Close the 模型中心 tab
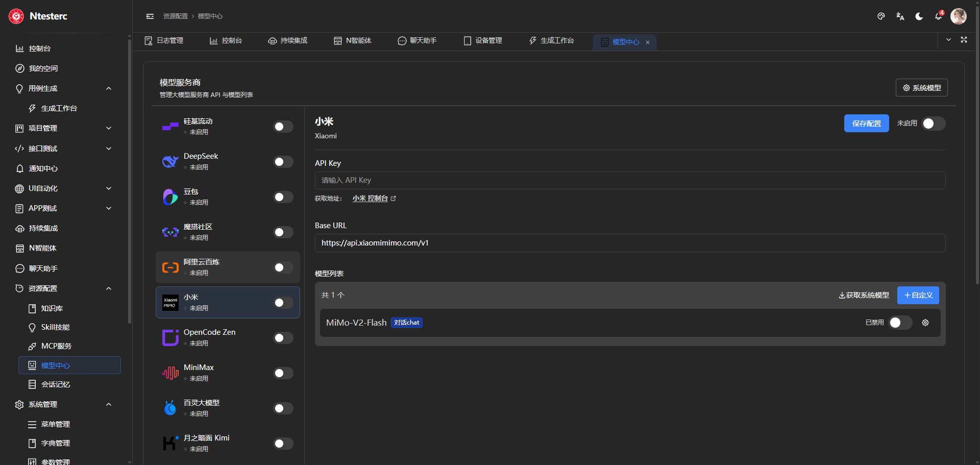Image resolution: width=980 pixels, height=465 pixels. (x=648, y=42)
